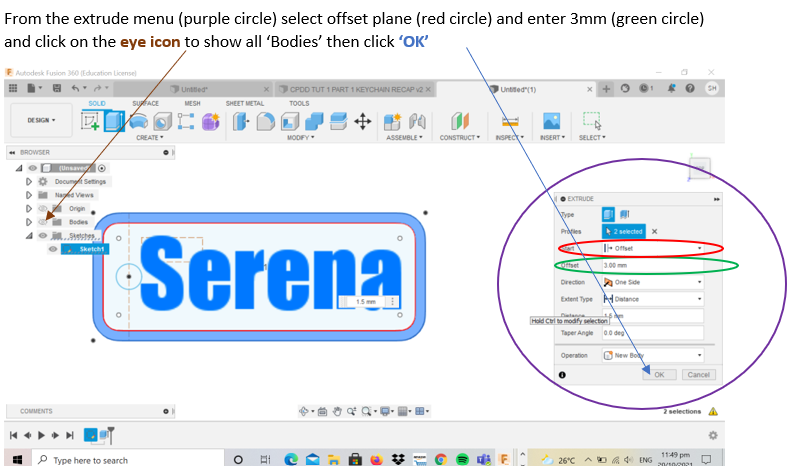Open the Extent Type Distance dropdown
801x466 pixels.
click(653, 299)
